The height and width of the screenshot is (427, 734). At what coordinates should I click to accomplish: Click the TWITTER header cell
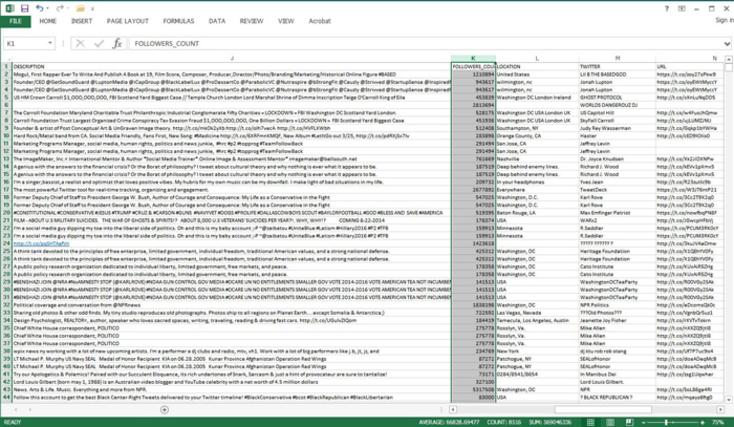coord(617,66)
